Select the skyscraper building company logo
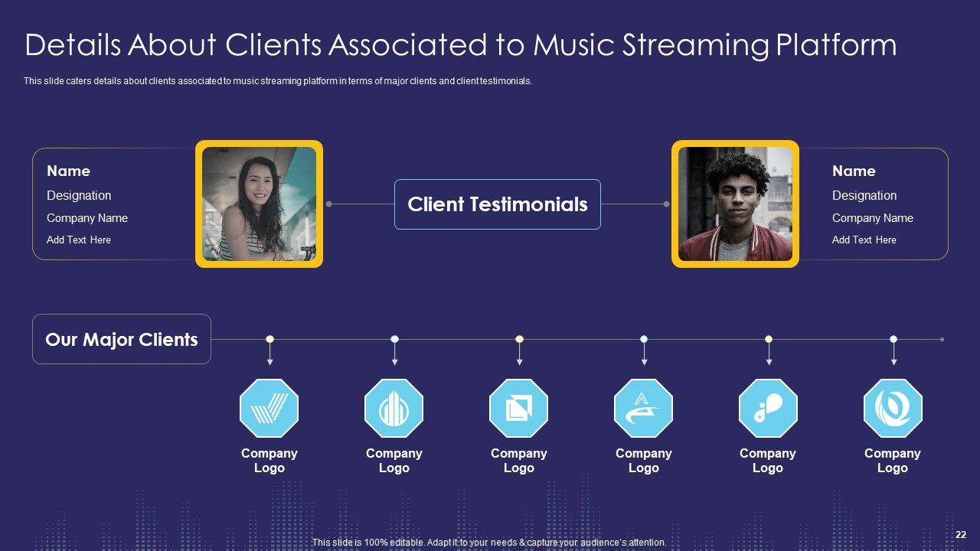The height and width of the screenshot is (551, 980). 394,408
